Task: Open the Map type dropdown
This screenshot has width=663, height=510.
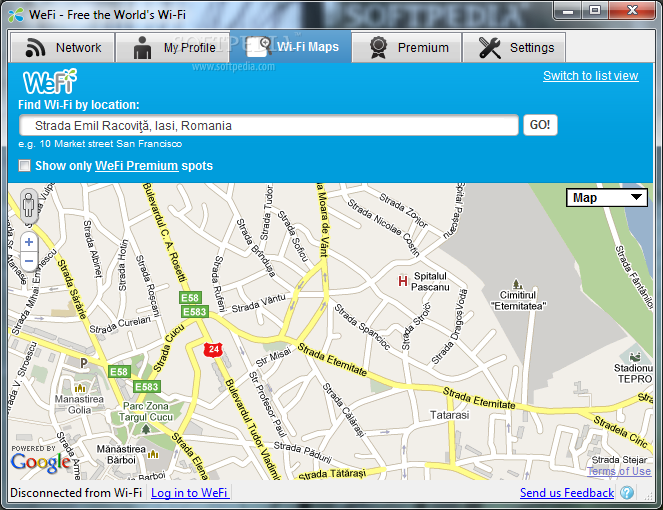Action: coord(607,198)
